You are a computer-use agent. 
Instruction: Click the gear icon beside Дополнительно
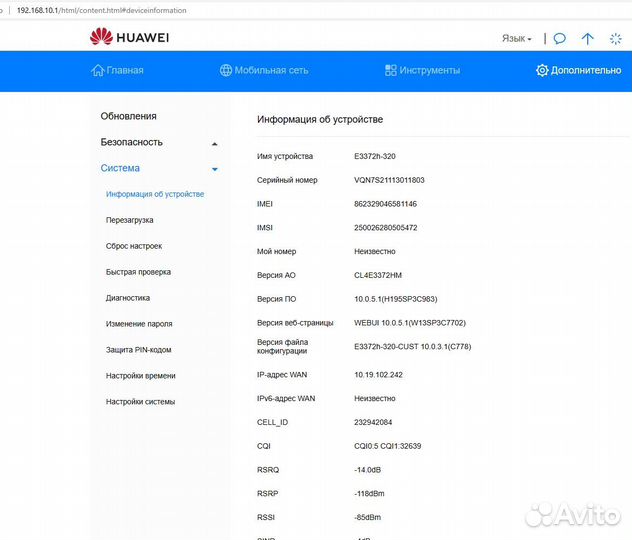tap(542, 70)
